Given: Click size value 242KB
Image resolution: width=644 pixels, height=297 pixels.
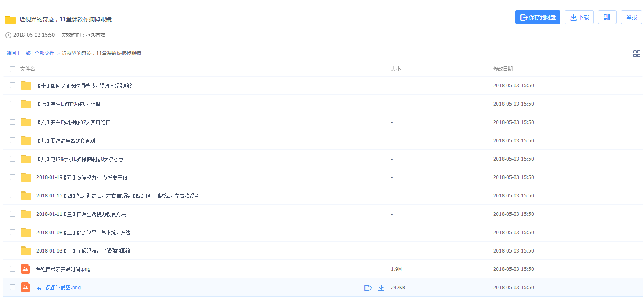Looking at the screenshot, I should (x=398, y=288).
